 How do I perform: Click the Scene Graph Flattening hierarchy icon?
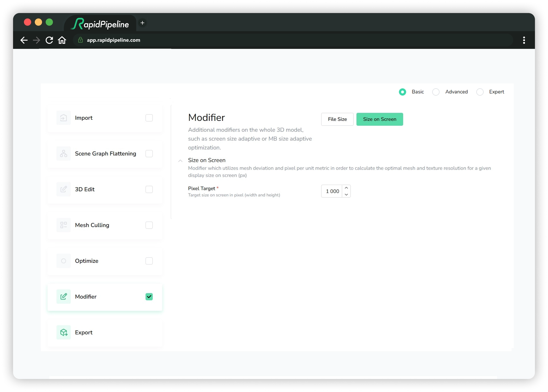click(x=63, y=153)
